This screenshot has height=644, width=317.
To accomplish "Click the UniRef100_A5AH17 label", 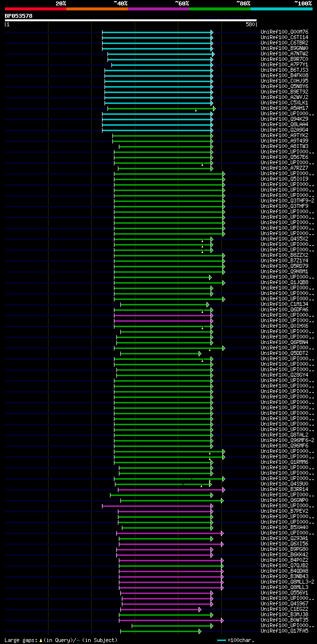I will pos(284,108).
